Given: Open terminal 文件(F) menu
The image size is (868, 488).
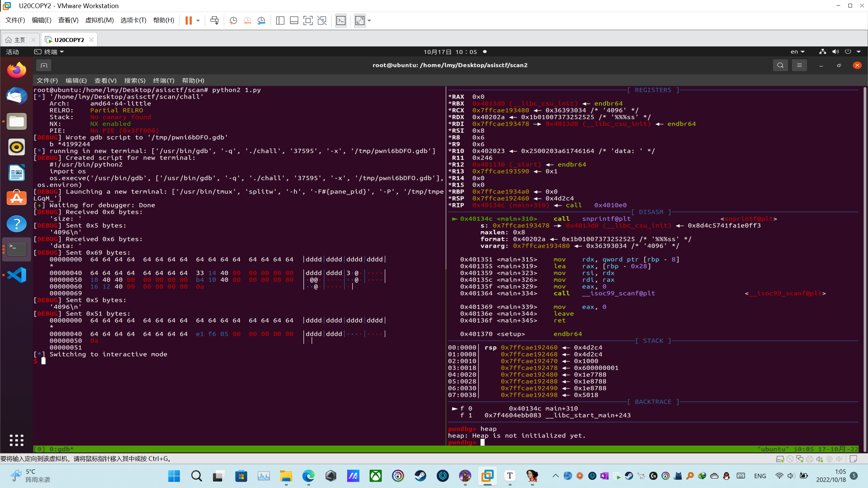Looking at the screenshot, I should click(x=47, y=81).
